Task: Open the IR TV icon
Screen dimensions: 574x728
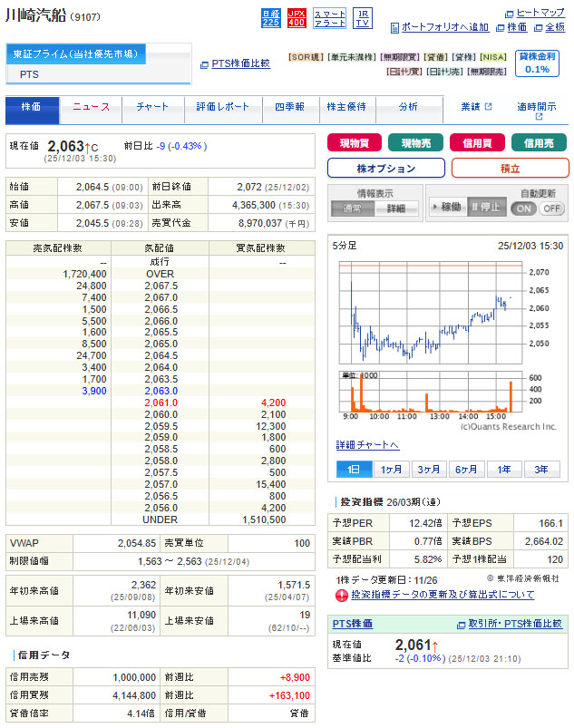Action: pos(362,17)
